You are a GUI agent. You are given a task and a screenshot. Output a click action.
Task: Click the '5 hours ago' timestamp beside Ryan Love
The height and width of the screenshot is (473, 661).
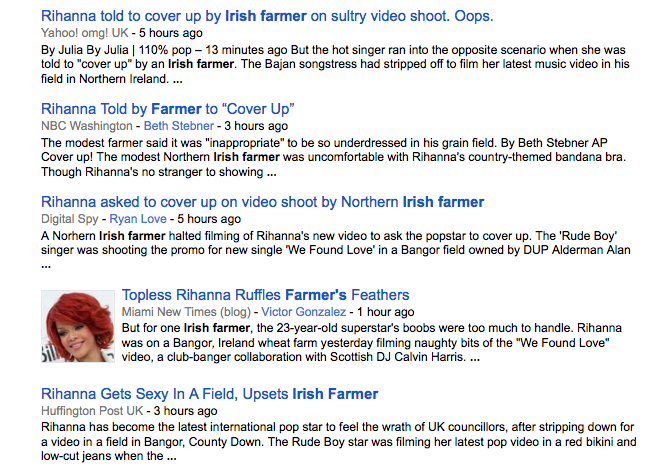coord(208,218)
